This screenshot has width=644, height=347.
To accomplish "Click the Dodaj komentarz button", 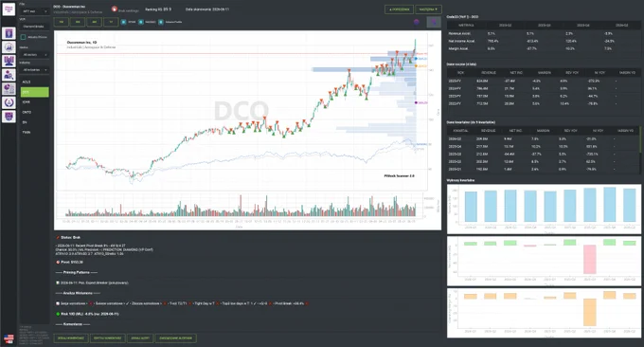I will click(x=71, y=338).
